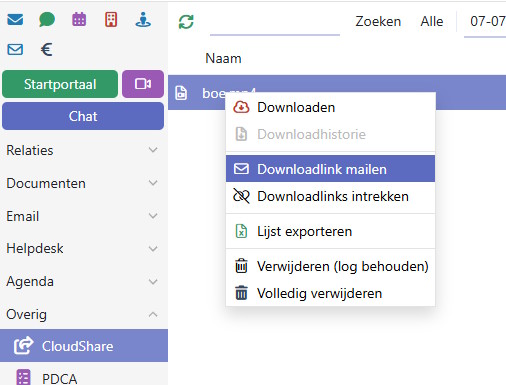This screenshot has width=506, height=385.
Task: Expand the Agenda section
Action: coord(82,282)
